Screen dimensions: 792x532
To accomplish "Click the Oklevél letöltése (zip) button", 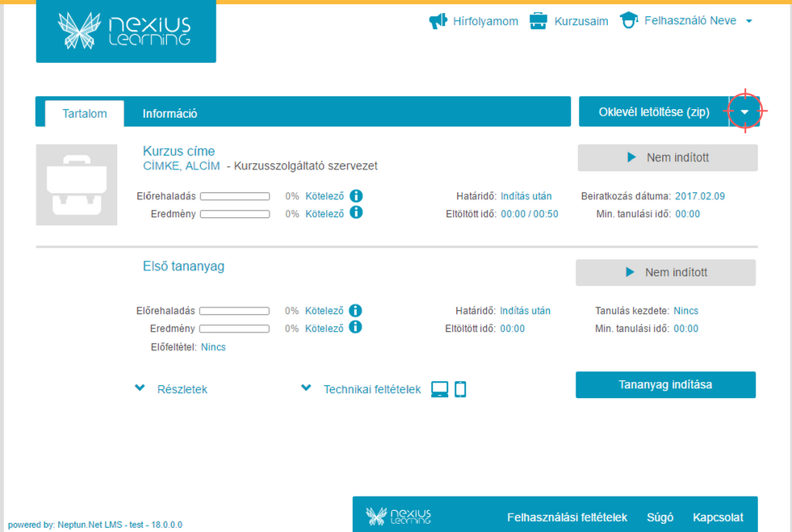I will point(653,112).
